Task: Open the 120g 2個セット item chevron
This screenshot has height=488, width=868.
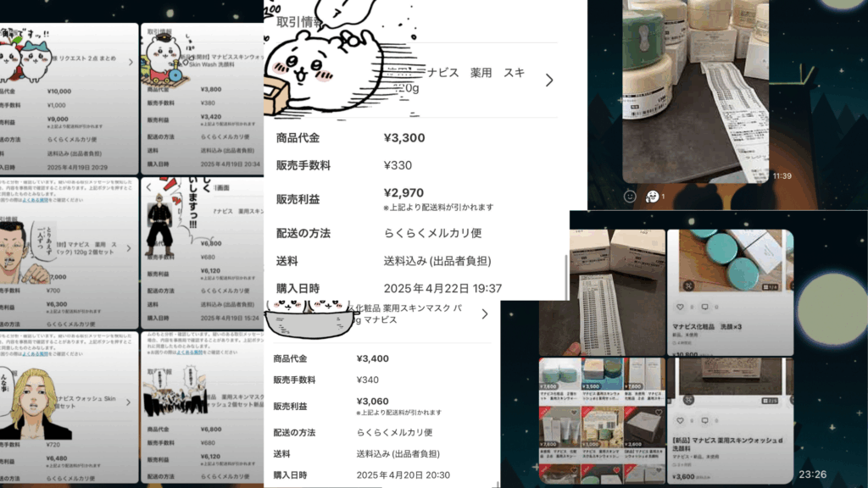Action: (x=129, y=248)
